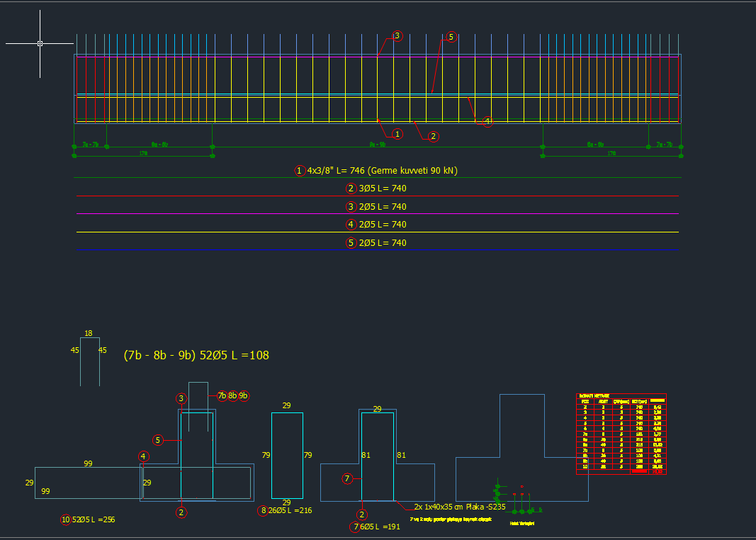This screenshot has height=540, width=756.
Task: Pick the circled 5 callout above the beam elevation
Action: coord(451,37)
